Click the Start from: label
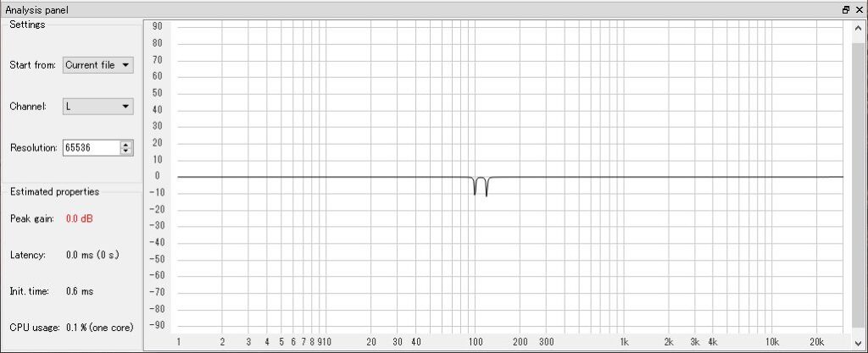The height and width of the screenshot is (353, 868). click(33, 65)
